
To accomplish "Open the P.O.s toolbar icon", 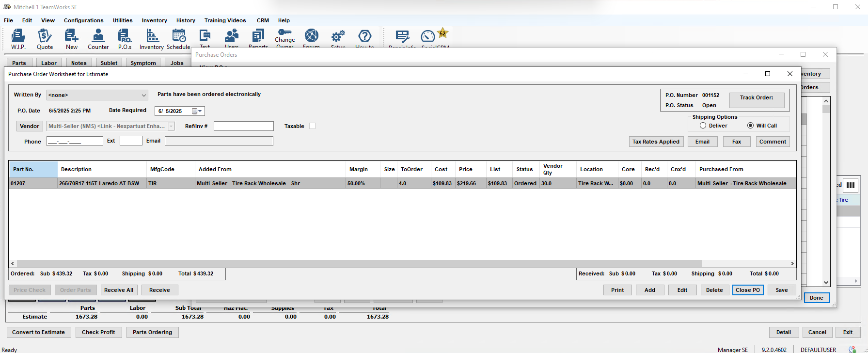I will pyautogui.click(x=125, y=39).
